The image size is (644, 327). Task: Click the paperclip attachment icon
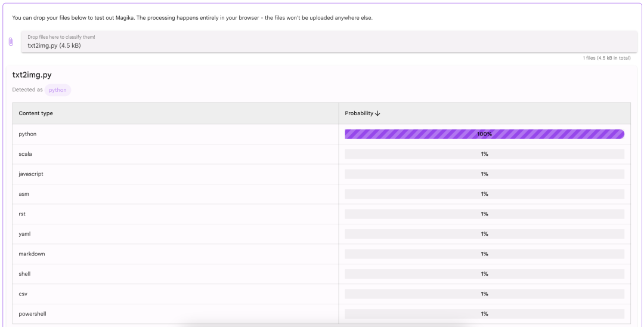point(11,42)
